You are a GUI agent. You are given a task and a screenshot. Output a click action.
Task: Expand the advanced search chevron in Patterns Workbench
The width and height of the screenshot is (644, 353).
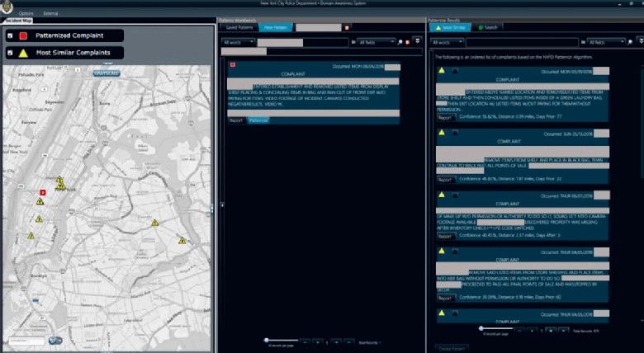pos(417,40)
